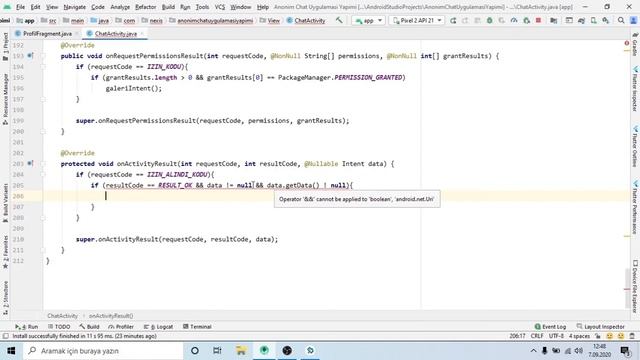This screenshot has width=640, height=360.
Task: Open Task View from the taskbar
Action: (x=217, y=351)
